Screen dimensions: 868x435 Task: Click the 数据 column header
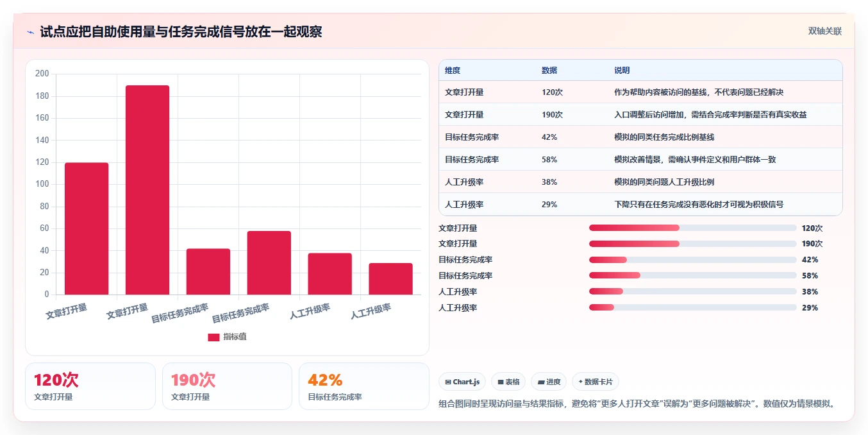(549, 71)
